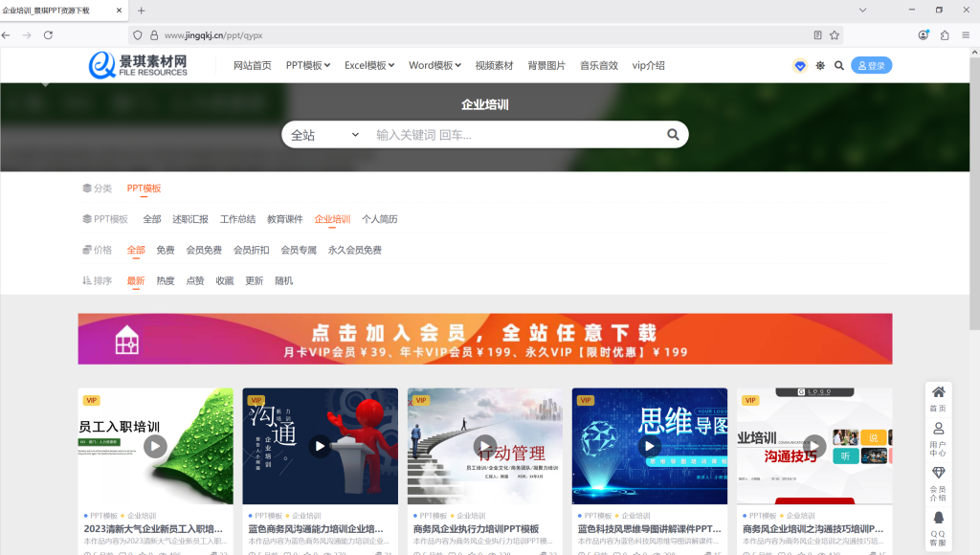Click the 登录 login button

(871, 66)
